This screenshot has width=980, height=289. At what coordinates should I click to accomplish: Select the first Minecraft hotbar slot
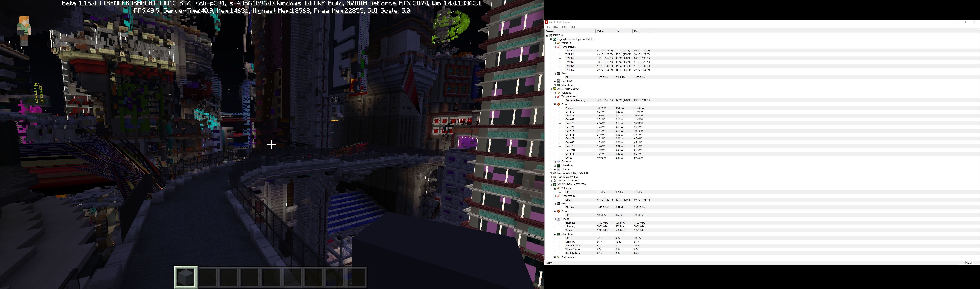tap(186, 276)
